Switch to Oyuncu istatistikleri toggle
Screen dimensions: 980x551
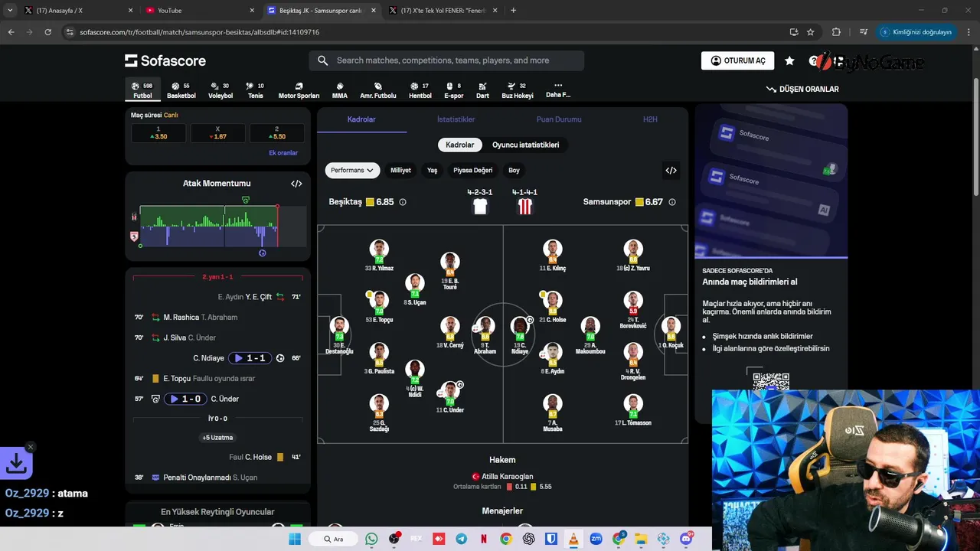[525, 145]
